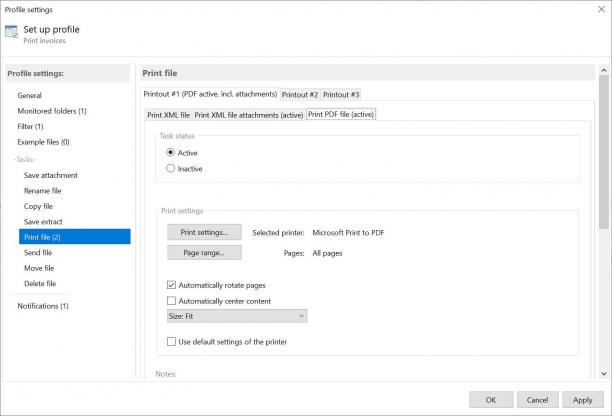Open the Size: Fit dropdown
The height and width of the screenshot is (416, 612).
point(237,316)
